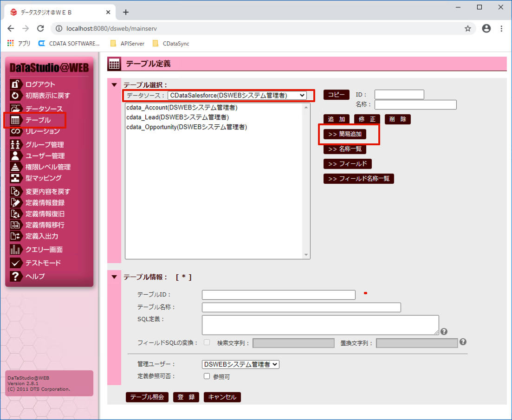The width and height of the screenshot is (512, 420).
Task: Open the データソース dropdown
Action: coord(237,95)
